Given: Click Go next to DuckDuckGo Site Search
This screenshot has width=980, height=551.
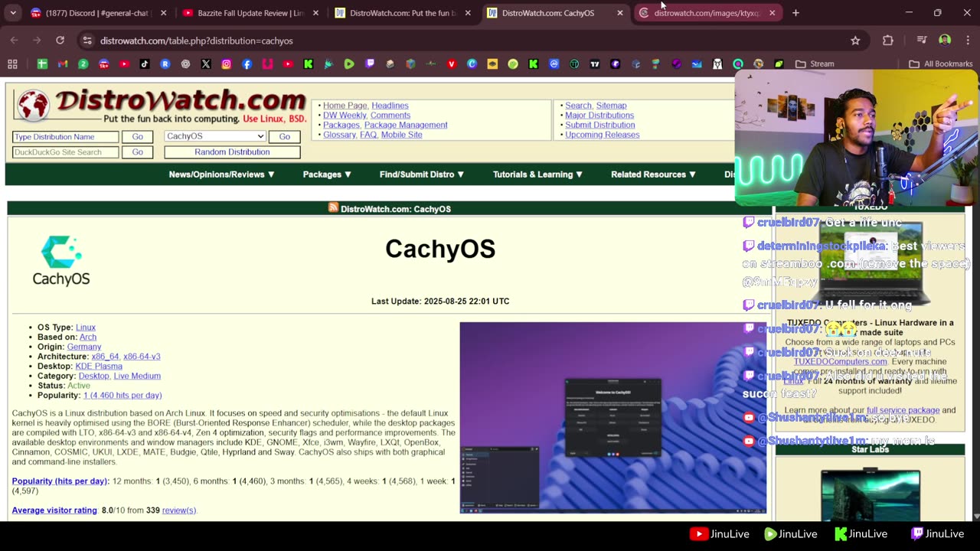Looking at the screenshot, I should (x=137, y=152).
